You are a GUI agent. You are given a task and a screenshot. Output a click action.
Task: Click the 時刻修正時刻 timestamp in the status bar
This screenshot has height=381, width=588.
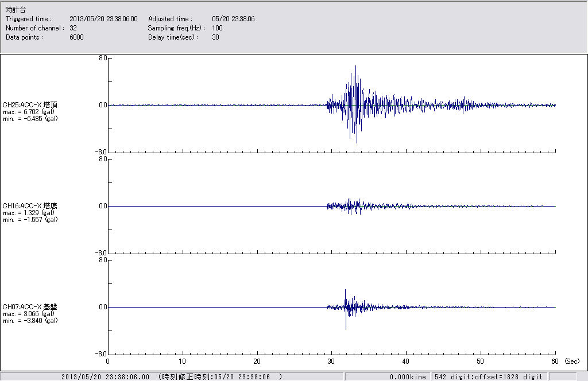[x=221, y=376]
